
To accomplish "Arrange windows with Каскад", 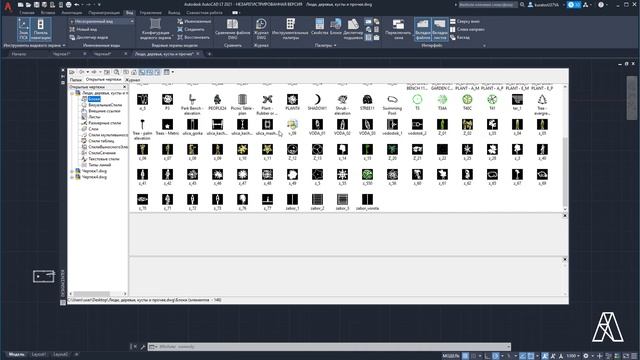I will (x=460, y=37).
